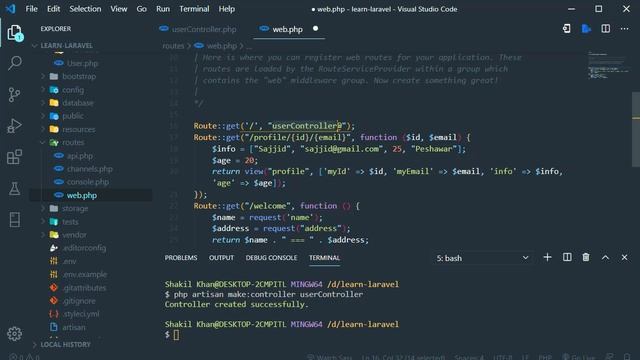This screenshot has height=360, width=640.
Task: Switch to the DEBUG CONSOLE tab
Action: (271, 258)
